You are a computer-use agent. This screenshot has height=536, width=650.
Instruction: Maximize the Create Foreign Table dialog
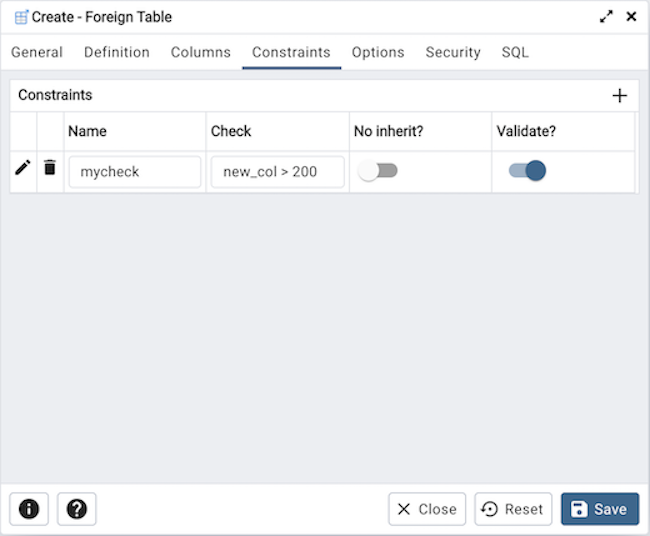(607, 17)
